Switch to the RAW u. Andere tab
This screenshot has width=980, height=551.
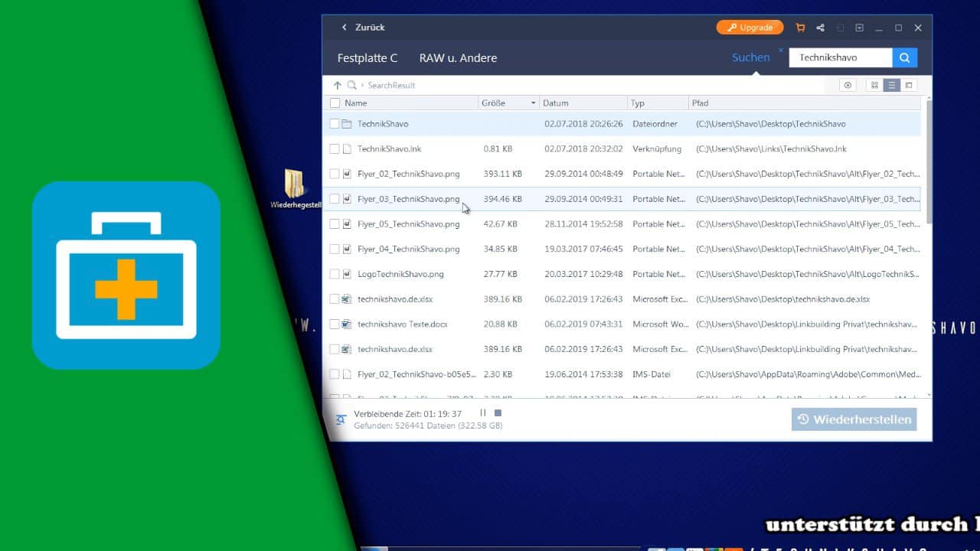[458, 58]
